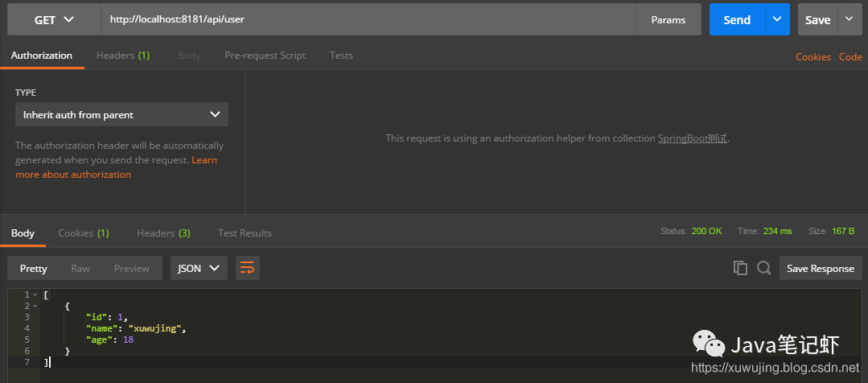Image resolution: width=868 pixels, height=383 pixels.
Task: Click Save Response button
Action: [x=821, y=269]
